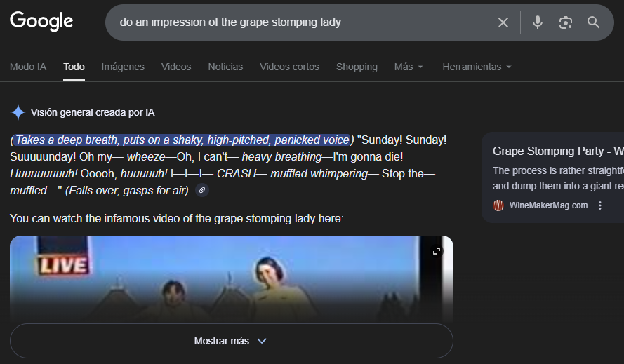The height and width of the screenshot is (364, 624).
Task: Switch to Videos cortos tab
Action: pos(289,67)
